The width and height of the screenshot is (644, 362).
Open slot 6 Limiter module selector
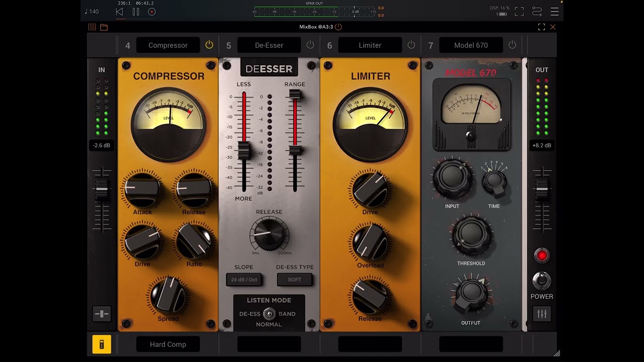[x=370, y=45]
